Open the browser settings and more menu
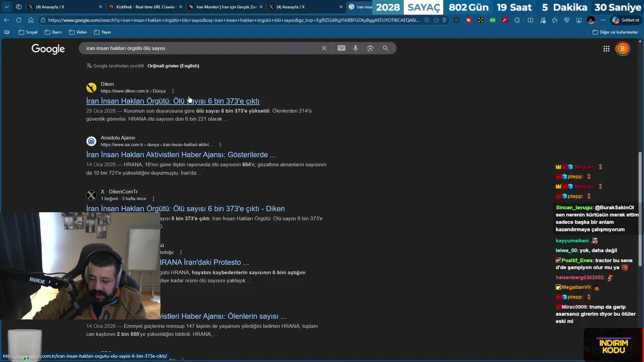644x362 pixels. 603,20
